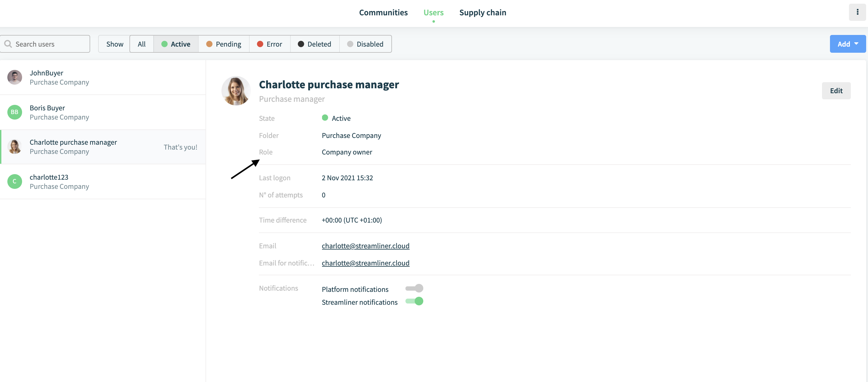Select Charlotte purchase manager's list avatar
The width and height of the screenshot is (868, 382).
14,147
